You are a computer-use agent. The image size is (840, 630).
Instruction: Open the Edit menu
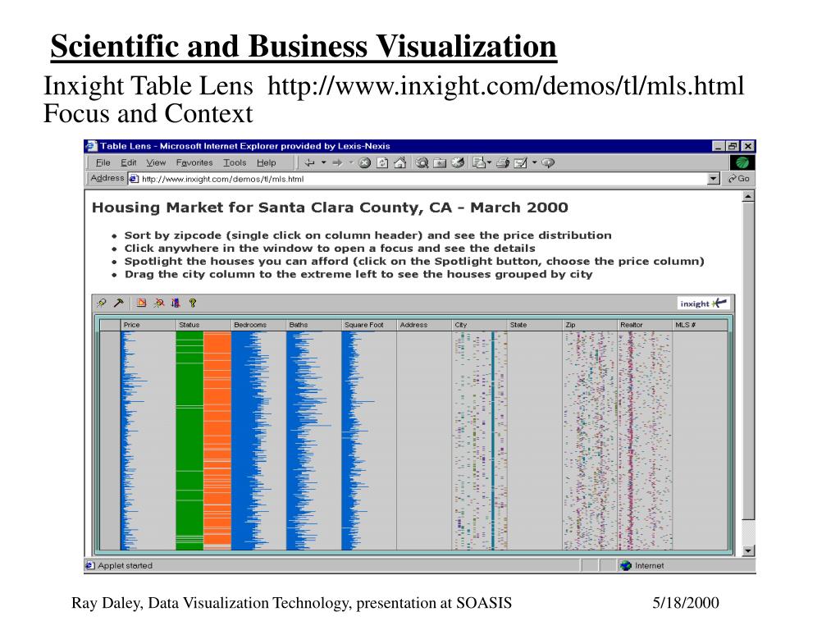coord(129,163)
